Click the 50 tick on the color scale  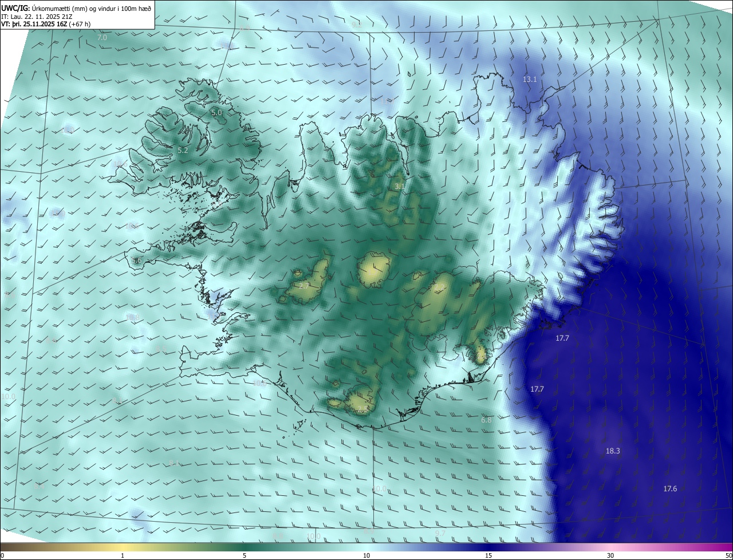click(728, 555)
